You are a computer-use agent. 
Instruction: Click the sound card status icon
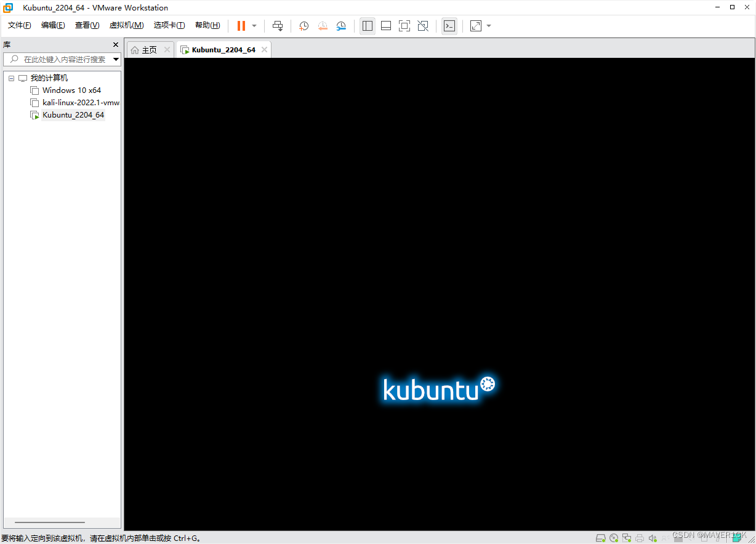click(653, 537)
